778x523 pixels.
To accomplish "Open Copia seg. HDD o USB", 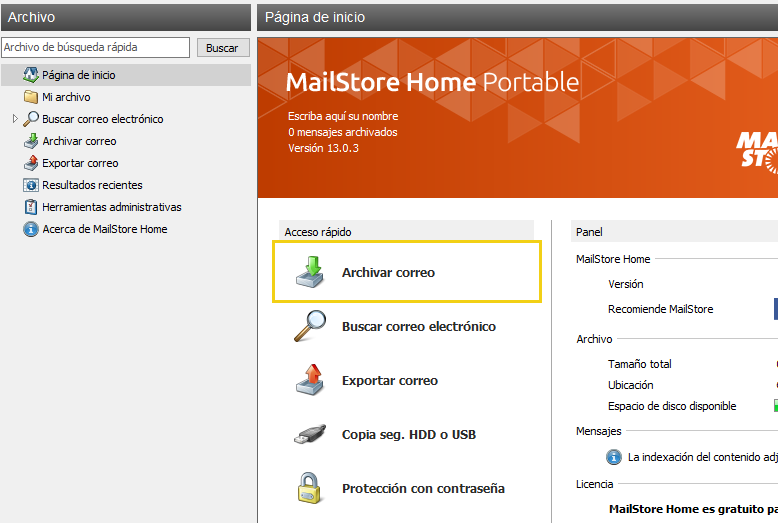I will [409, 435].
